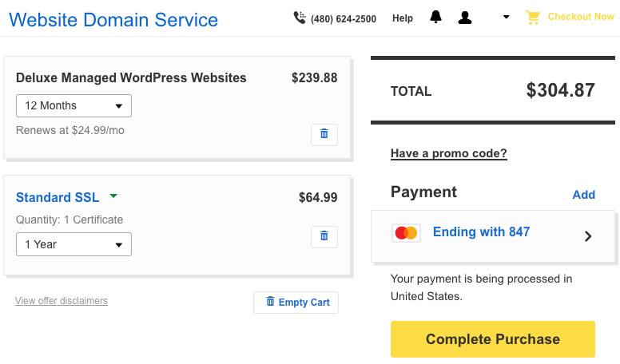
Task: Click the yellow shopping cart icon
Action: tap(533, 18)
